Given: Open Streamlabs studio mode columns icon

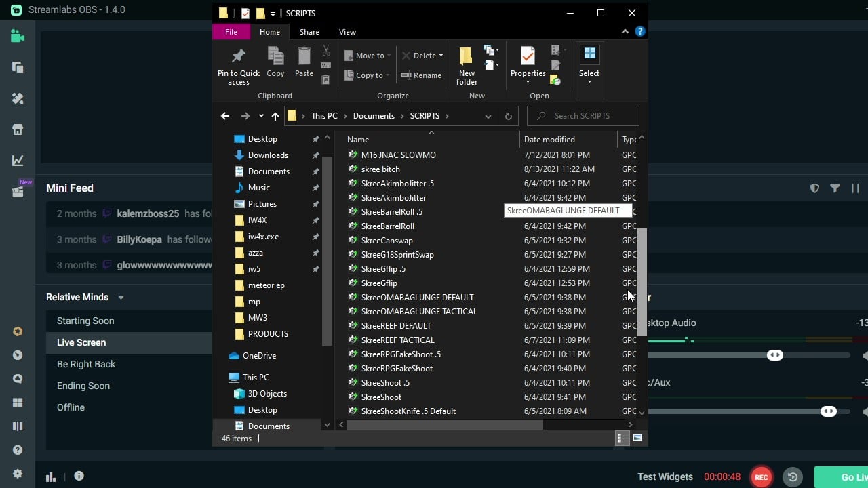Looking at the screenshot, I should tap(18, 426).
